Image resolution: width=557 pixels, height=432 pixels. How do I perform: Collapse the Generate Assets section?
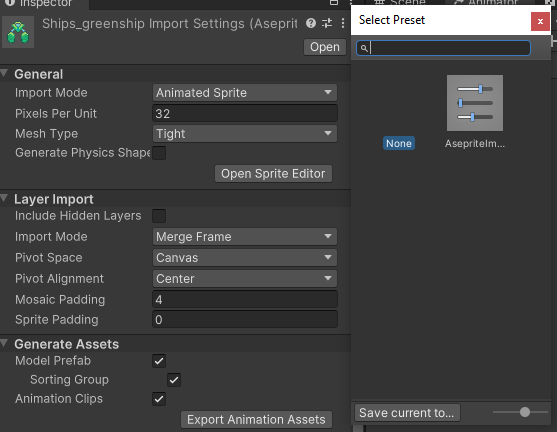click(x=4, y=343)
